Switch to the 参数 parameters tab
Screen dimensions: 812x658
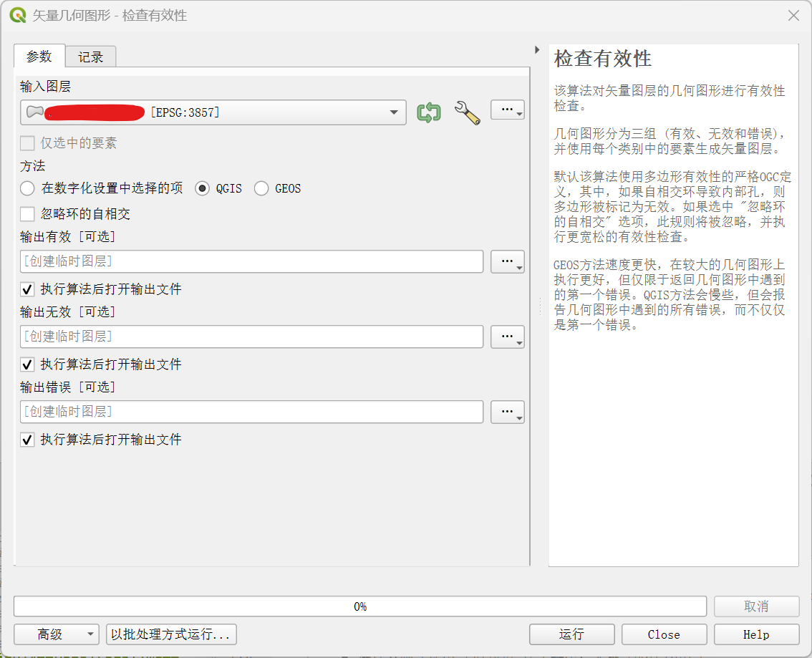pos(39,57)
